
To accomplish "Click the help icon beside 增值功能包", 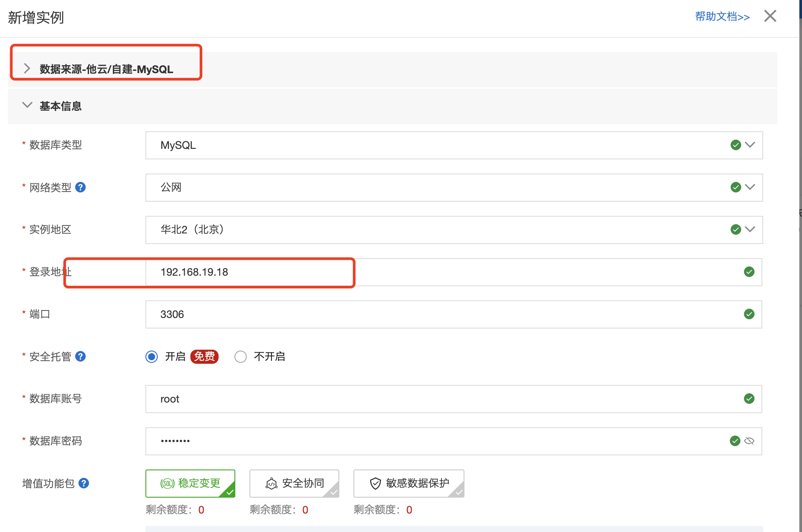I will click(84, 483).
